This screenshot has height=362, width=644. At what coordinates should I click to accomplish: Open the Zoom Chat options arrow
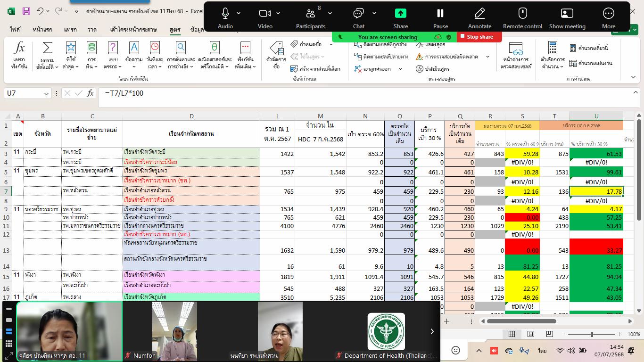374,13
